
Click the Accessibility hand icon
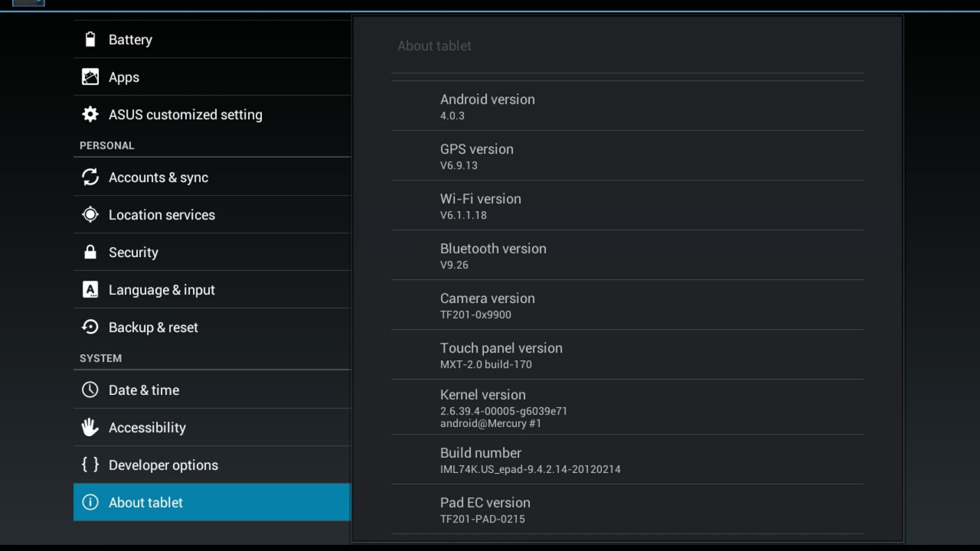point(90,427)
